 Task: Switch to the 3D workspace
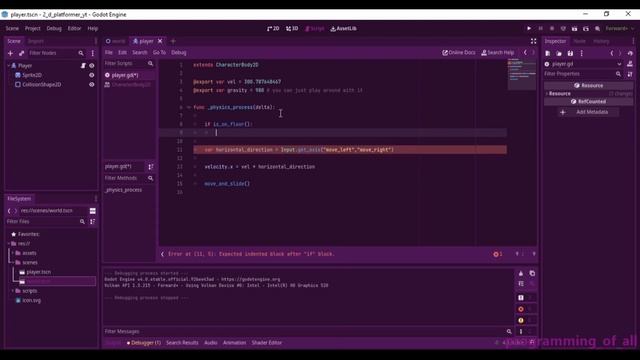pos(292,29)
